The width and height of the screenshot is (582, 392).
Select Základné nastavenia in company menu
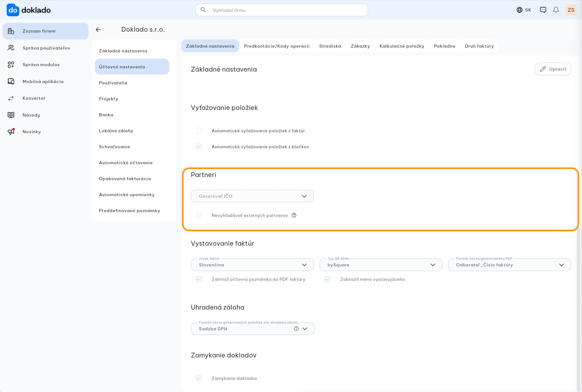(x=132, y=51)
